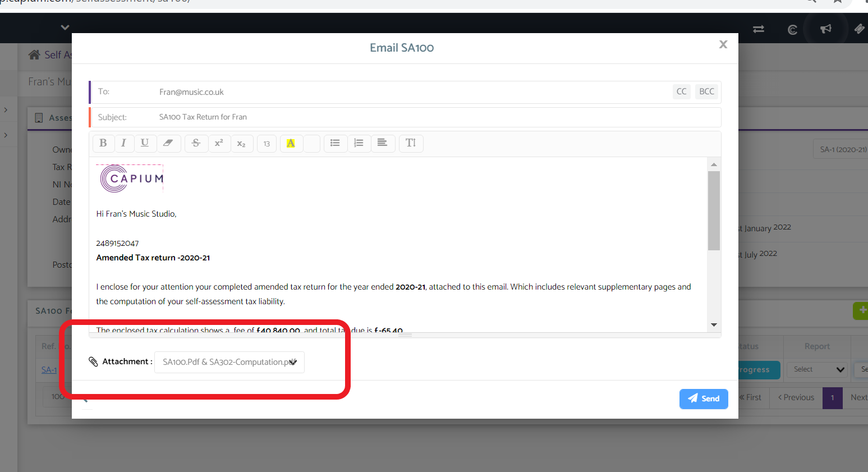Add CC recipients
Screen dimensions: 868x472
click(681, 91)
